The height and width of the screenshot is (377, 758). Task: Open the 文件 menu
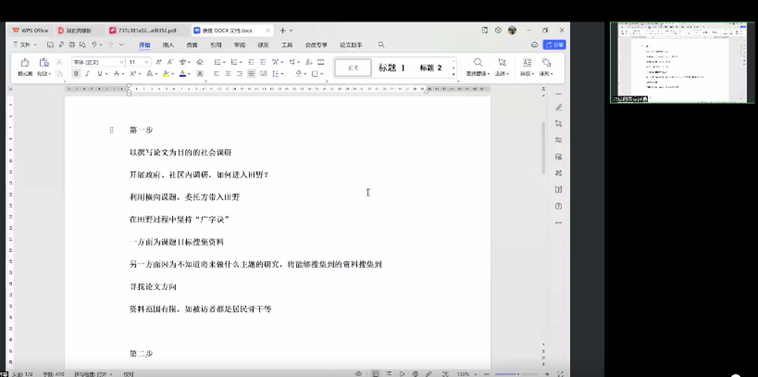pos(25,44)
